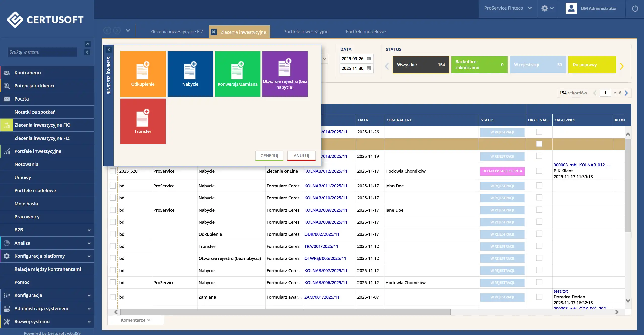644x335 pixels.
Task: Filter by yellow Do poprawy status
Action: [592, 65]
